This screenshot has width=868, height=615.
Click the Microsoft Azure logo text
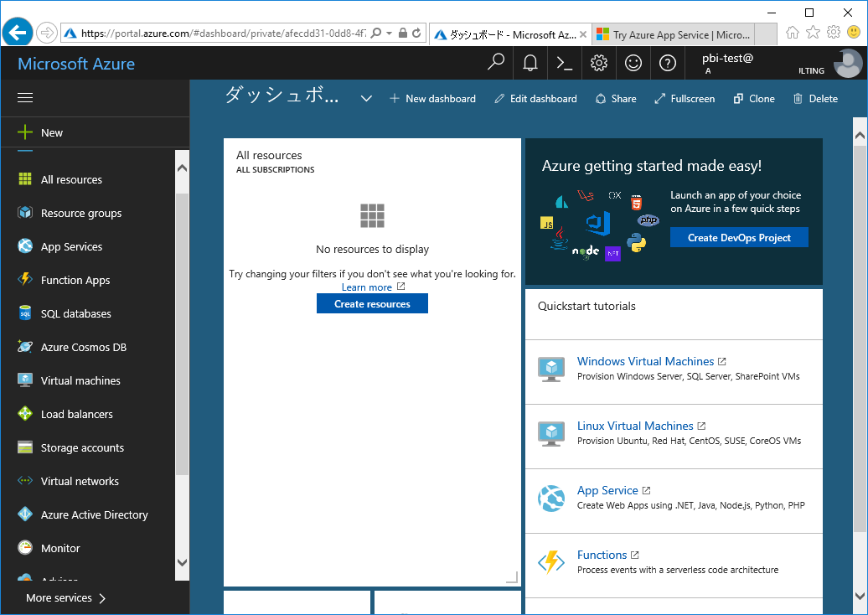(x=76, y=64)
